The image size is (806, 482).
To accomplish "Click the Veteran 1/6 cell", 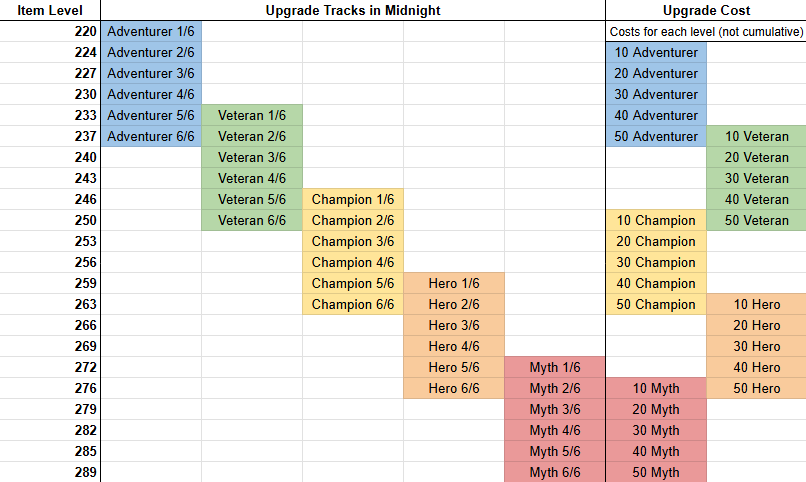I will [252, 115].
